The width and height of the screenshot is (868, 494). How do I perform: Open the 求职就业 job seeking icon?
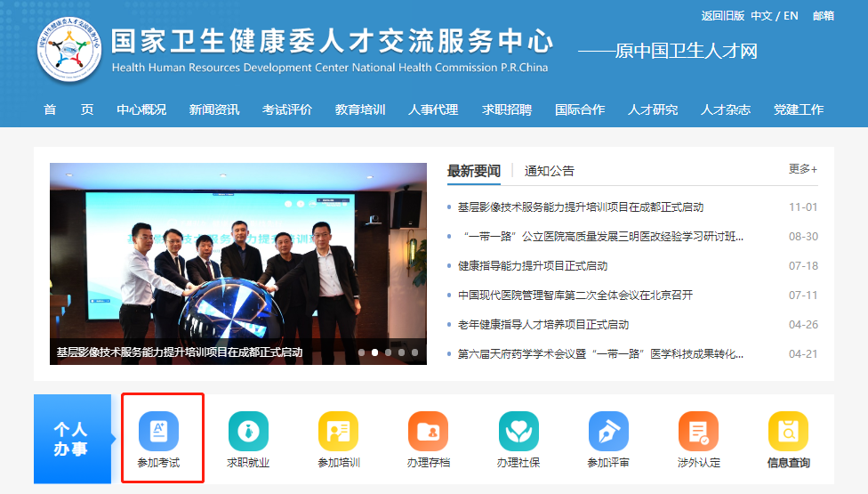click(248, 432)
